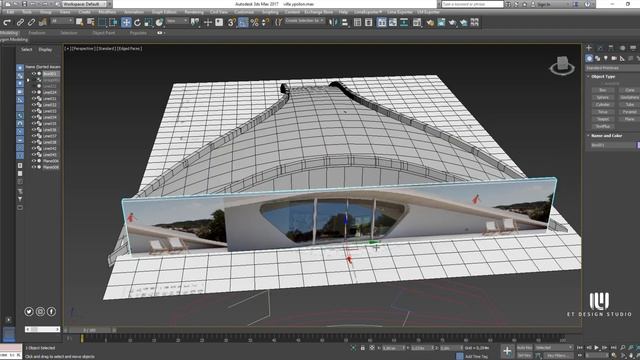
Task: Collapse the Object Type rollout
Action: tap(603, 76)
